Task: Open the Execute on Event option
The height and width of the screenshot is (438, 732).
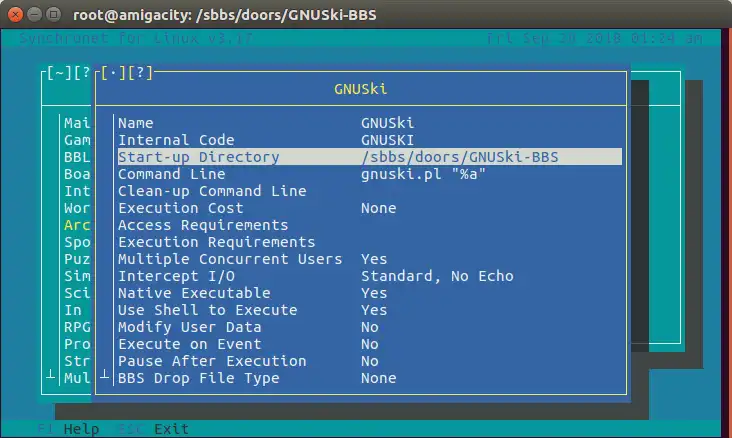Action: coord(369,344)
